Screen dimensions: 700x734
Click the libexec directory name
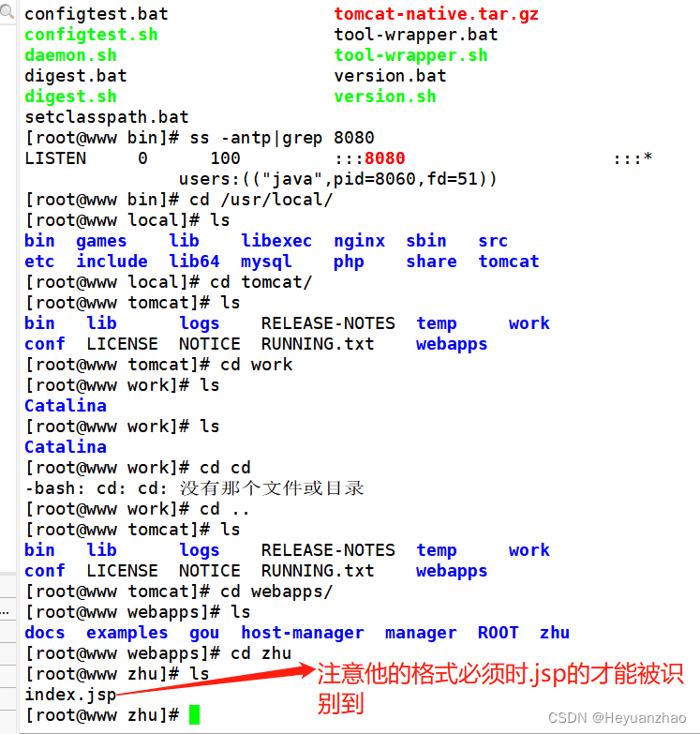pyautogui.click(x=276, y=241)
